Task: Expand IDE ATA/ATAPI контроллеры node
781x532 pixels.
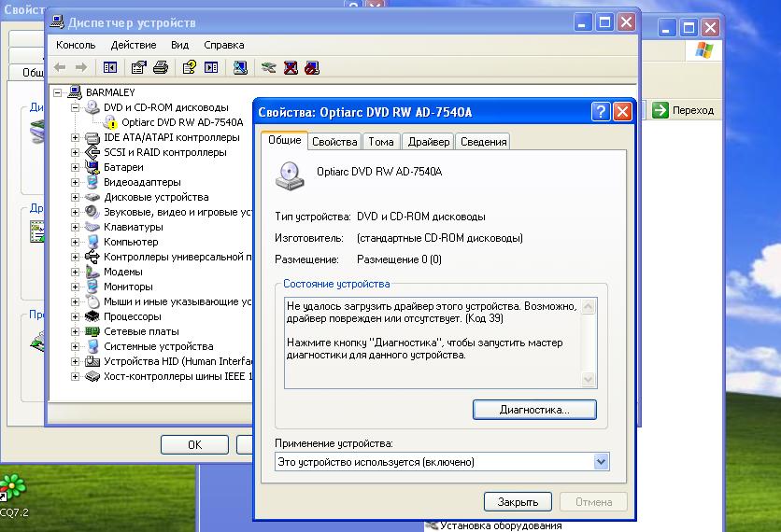Action: pos(75,137)
